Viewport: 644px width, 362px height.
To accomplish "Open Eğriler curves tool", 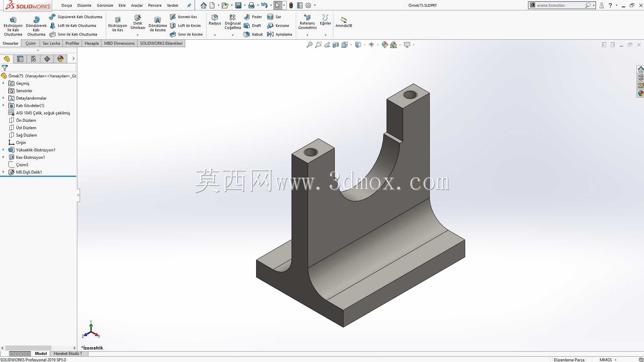I will coord(325,20).
